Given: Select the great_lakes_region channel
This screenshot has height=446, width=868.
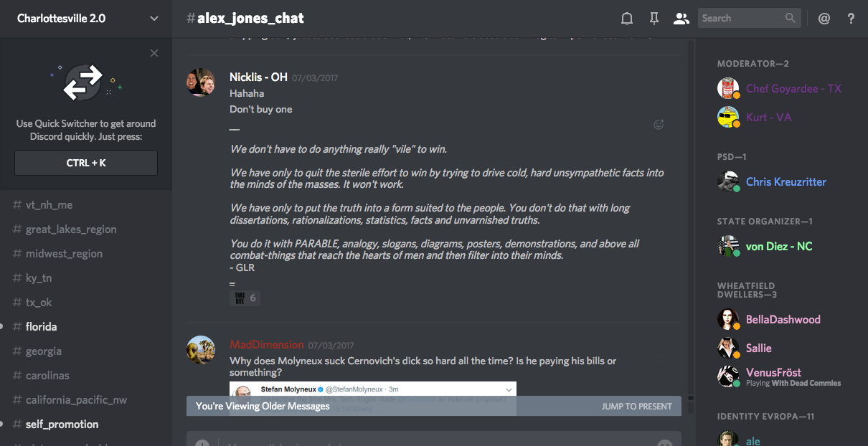Looking at the screenshot, I should (70, 229).
